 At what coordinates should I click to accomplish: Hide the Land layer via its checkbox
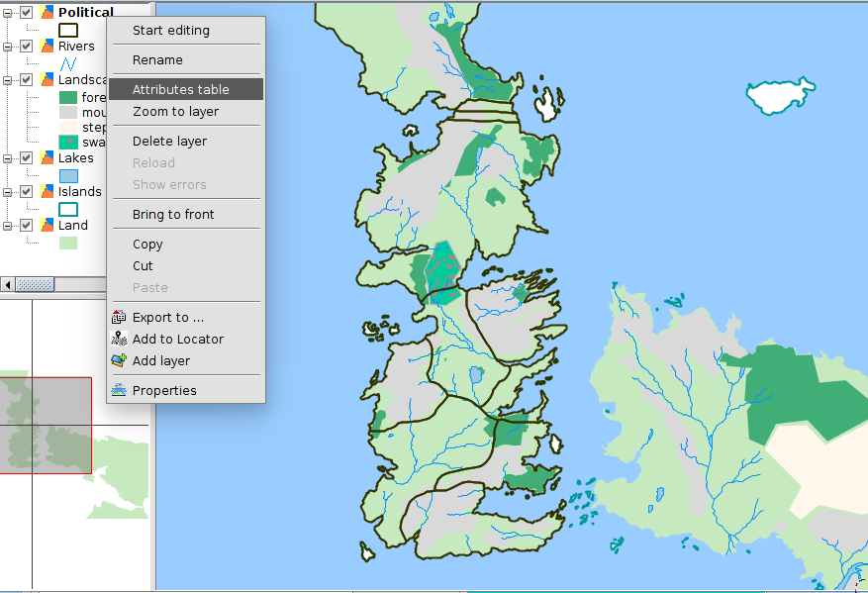coord(27,226)
